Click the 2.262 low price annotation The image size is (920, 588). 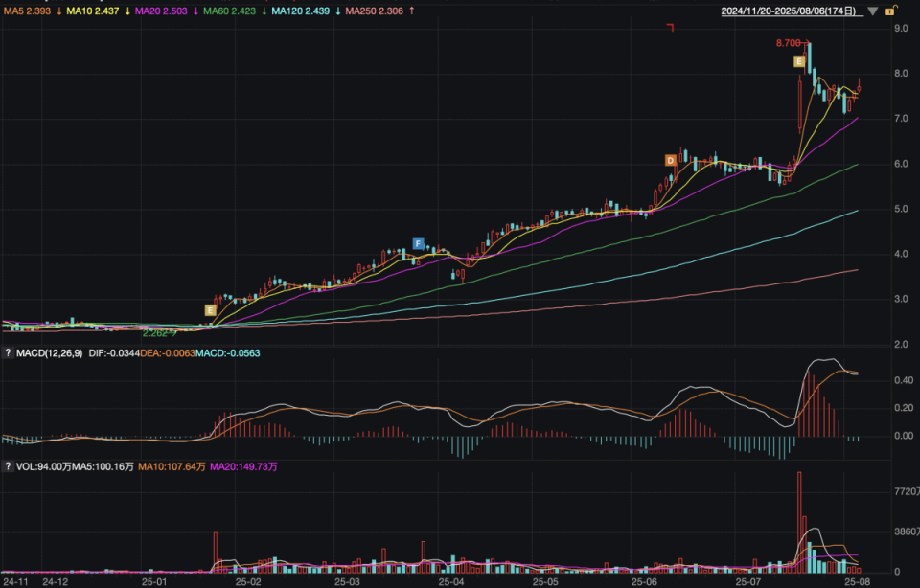click(x=155, y=333)
